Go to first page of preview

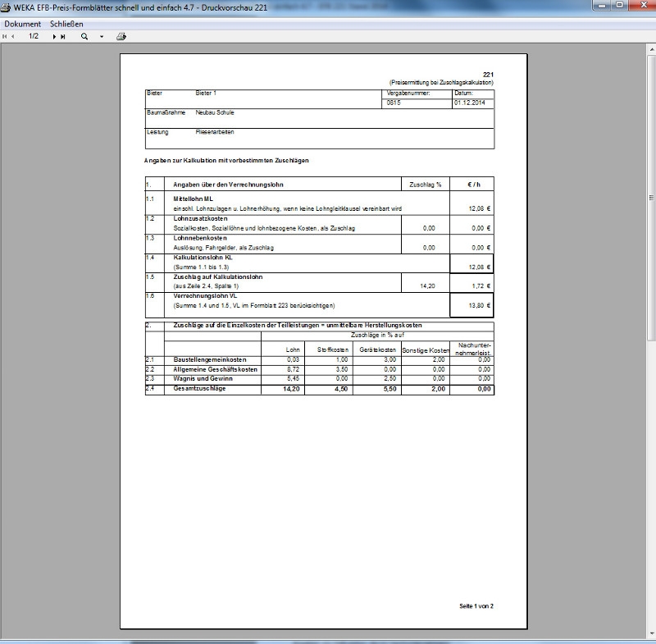(x=5, y=36)
